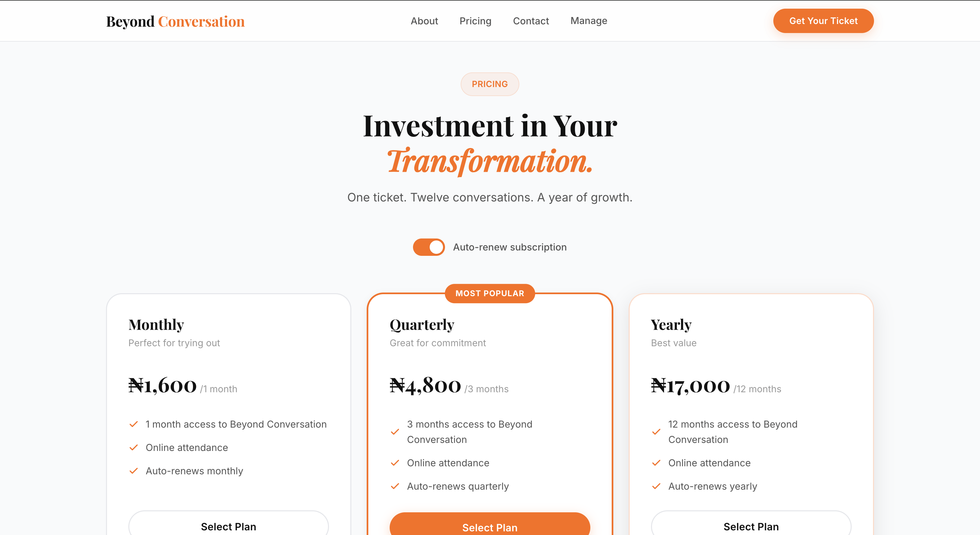Image resolution: width=980 pixels, height=535 pixels.
Task: Click the Most Popular badge
Action: click(x=490, y=293)
